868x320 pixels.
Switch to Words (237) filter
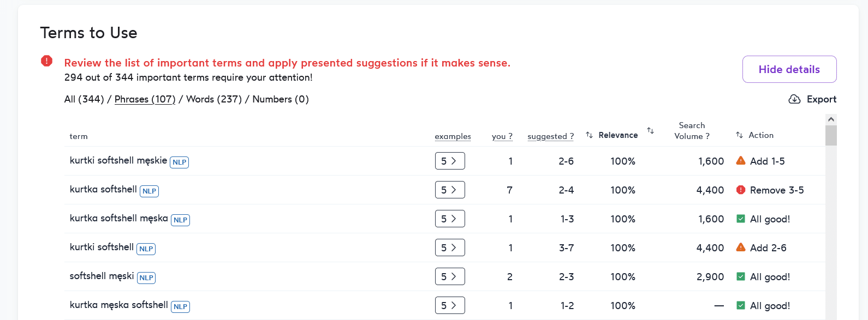click(x=214, y=99)
